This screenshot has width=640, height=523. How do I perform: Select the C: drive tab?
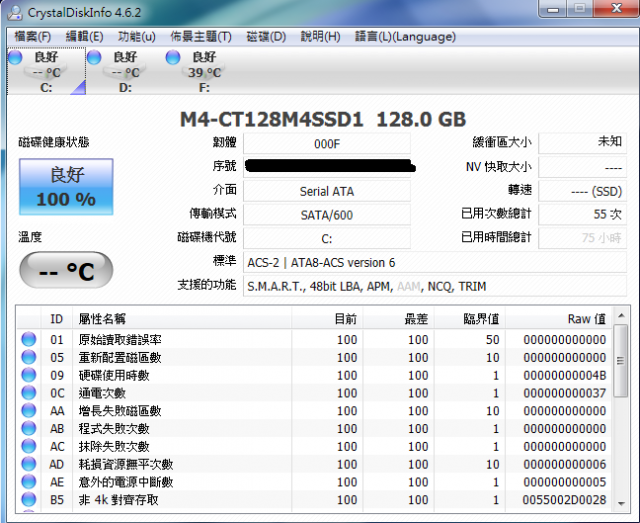coord(46,71)
